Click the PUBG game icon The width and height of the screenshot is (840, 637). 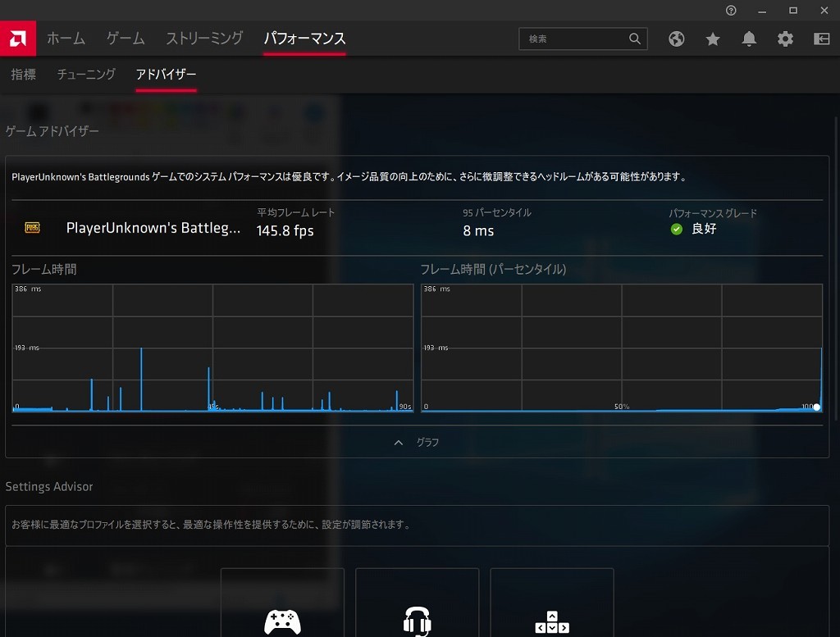[x=32, y=228]
